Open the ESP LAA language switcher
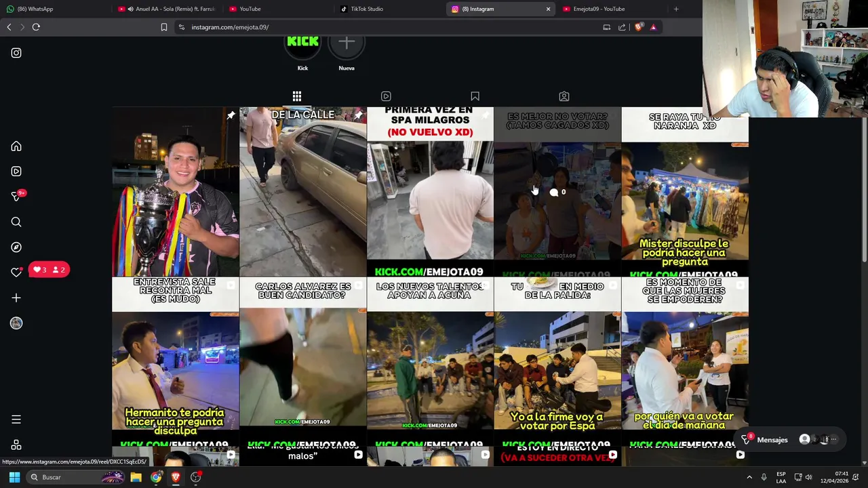This screenshot has height=488, width=868. 781,477
